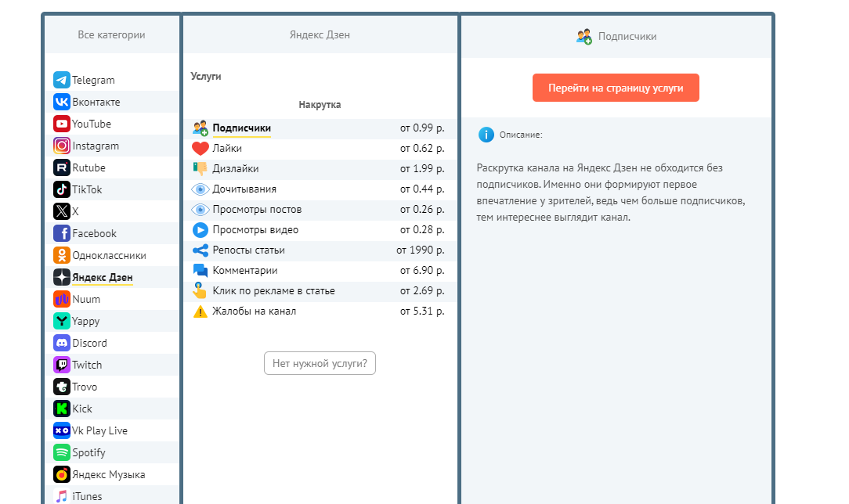Click the Подписчики panel header icon
The height and width of the screenshot is (504, 849).
(584, 37)
